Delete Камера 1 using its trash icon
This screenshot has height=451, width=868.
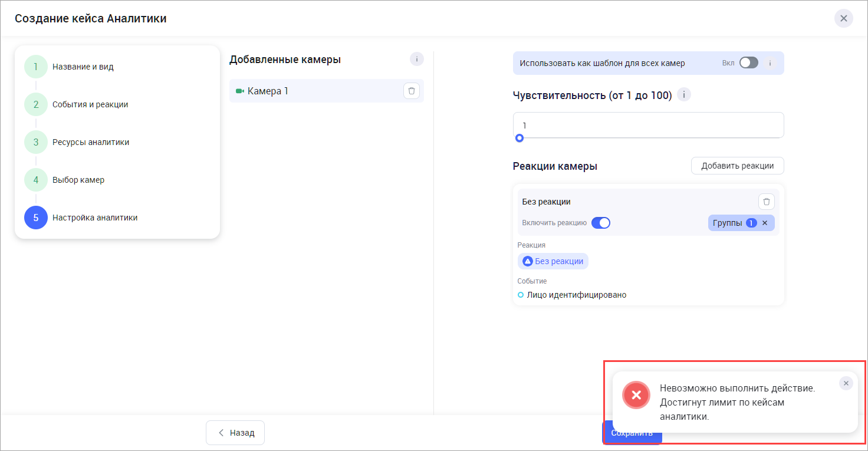click(x=412, y=91)
